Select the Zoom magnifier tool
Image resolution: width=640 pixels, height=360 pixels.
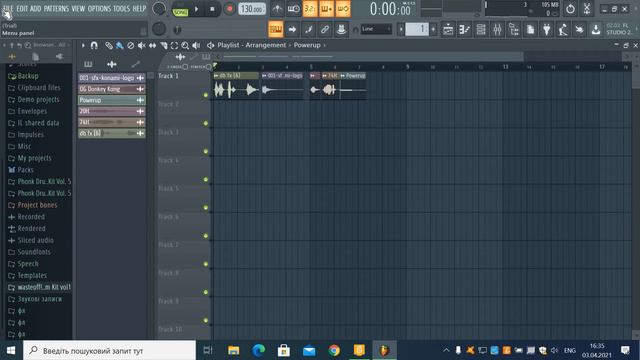pyautogui.click(x=185, y=45)
